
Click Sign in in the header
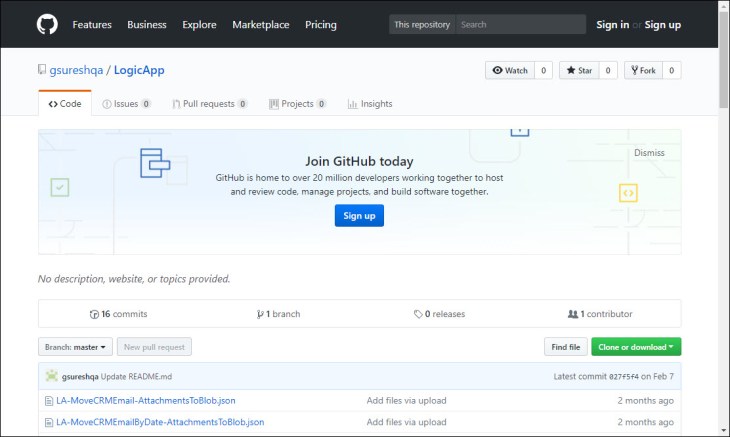[x=612, y=25]
